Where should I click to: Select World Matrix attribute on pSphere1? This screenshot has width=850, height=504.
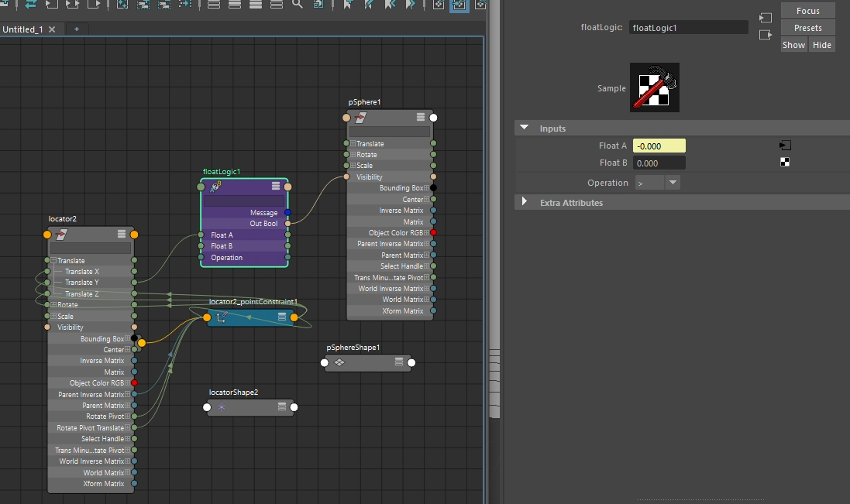coord(402,300)
